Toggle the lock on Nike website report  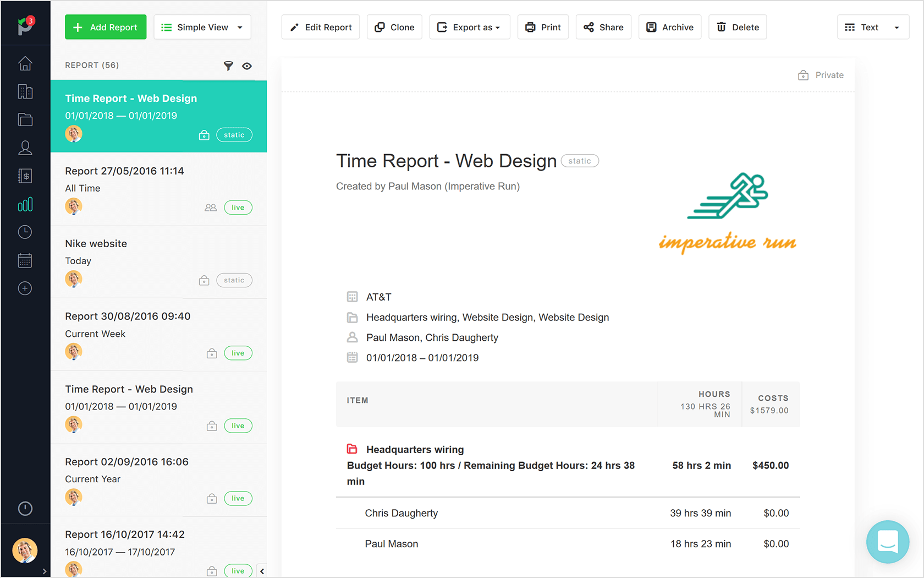click(204, 280)
